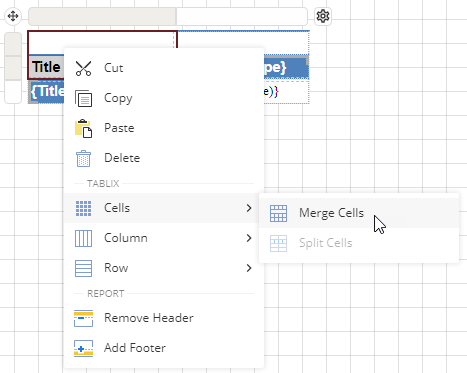Click the clipboard Paste icon
467x373 pixels.
point(83,128)
